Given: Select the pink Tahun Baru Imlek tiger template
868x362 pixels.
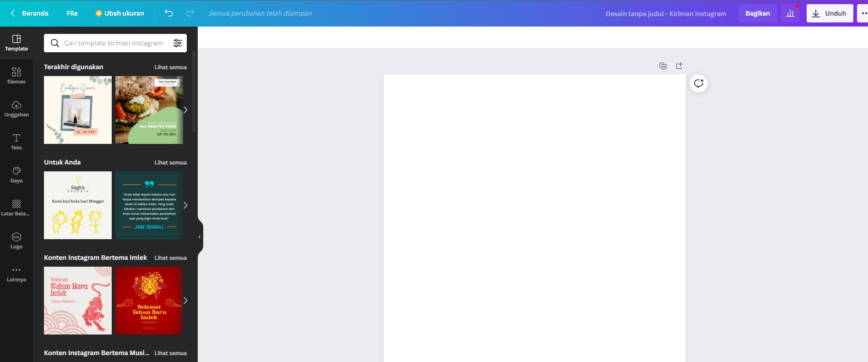Looking at the screenshot, I should point(78,301).
